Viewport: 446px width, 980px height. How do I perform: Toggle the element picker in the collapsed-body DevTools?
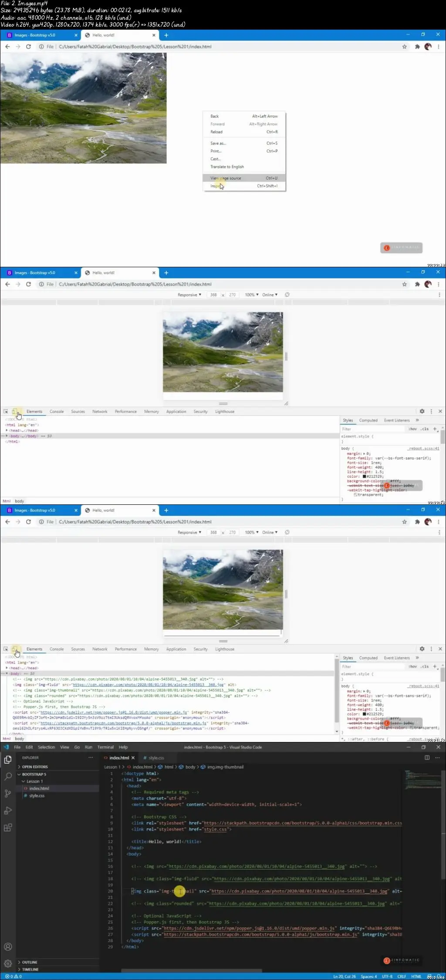click(6, 411)
